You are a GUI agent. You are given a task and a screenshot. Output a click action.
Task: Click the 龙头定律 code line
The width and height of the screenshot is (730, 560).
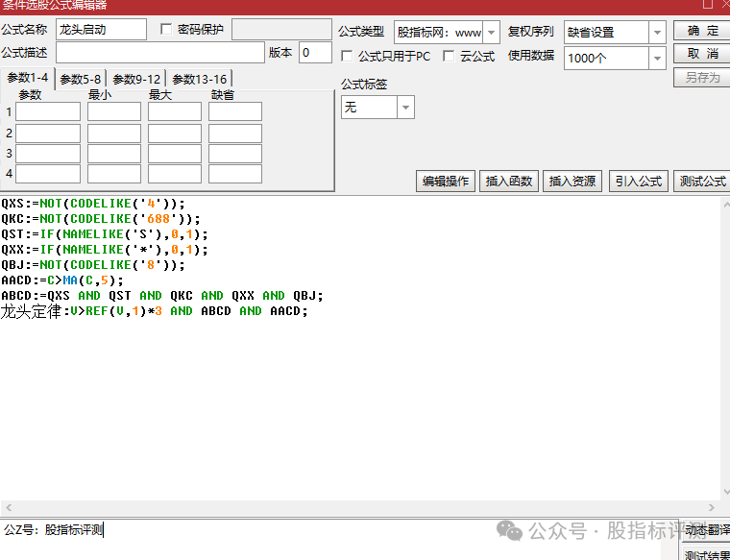[155, 311]
